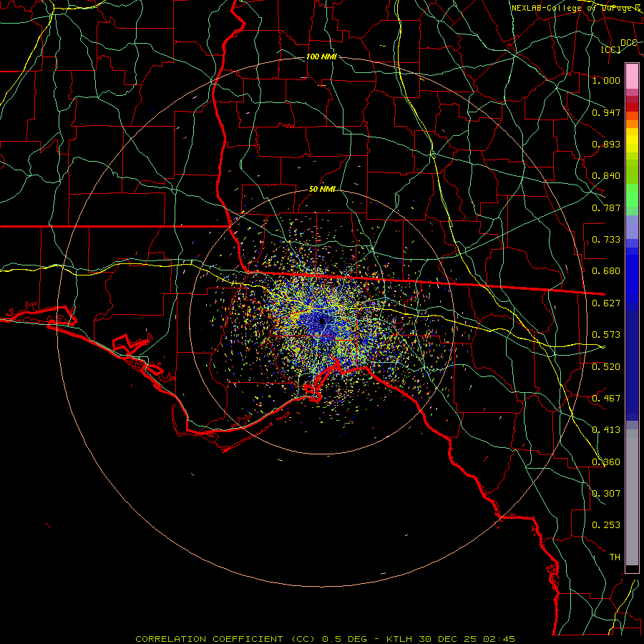Click the "[CC]" units label
644x644 pixels.
point(611,49)
